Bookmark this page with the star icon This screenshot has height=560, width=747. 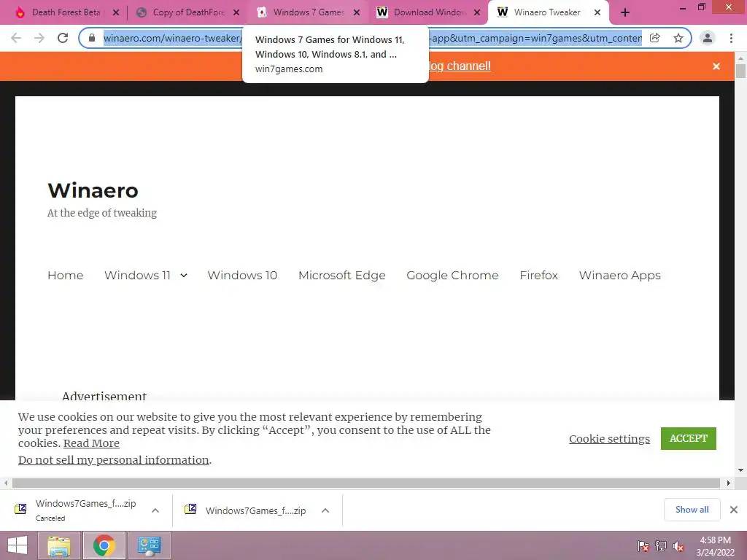(678, 38)
